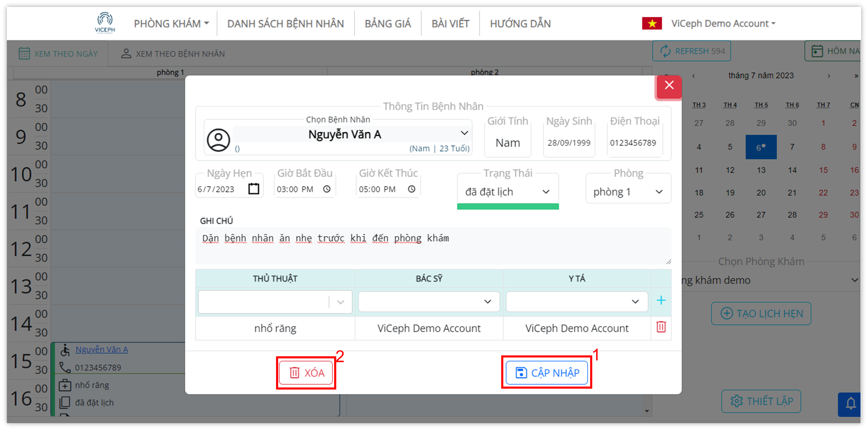868x430 pixels.
Task: Open the BÀI VIẾT page
Action: pos(450,24)
